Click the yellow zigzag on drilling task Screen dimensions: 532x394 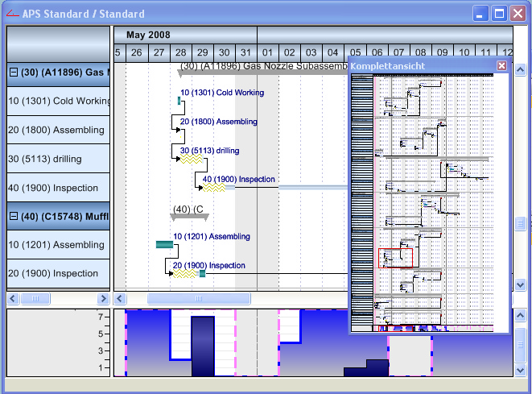point(190,160)
